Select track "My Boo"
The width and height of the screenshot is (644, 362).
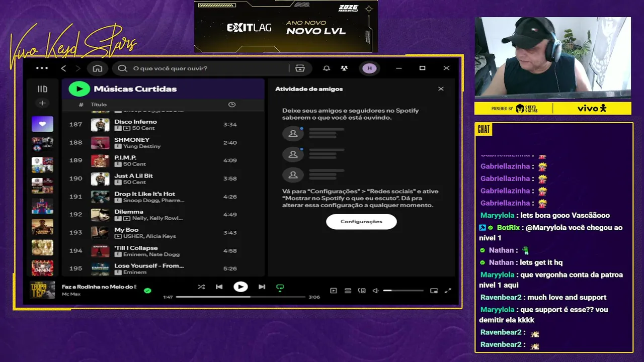point(126,230)
